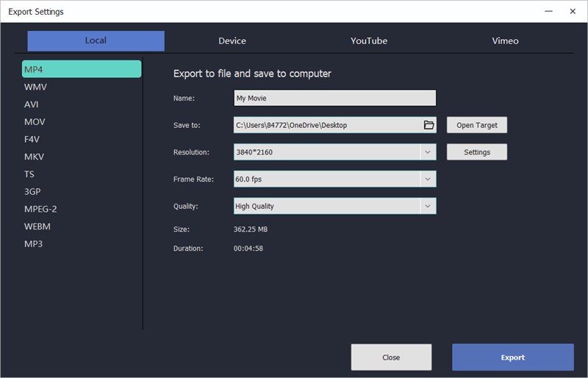588x378 pixels.
Task: Minimize the Export Settings window
Action: (548, 11)
